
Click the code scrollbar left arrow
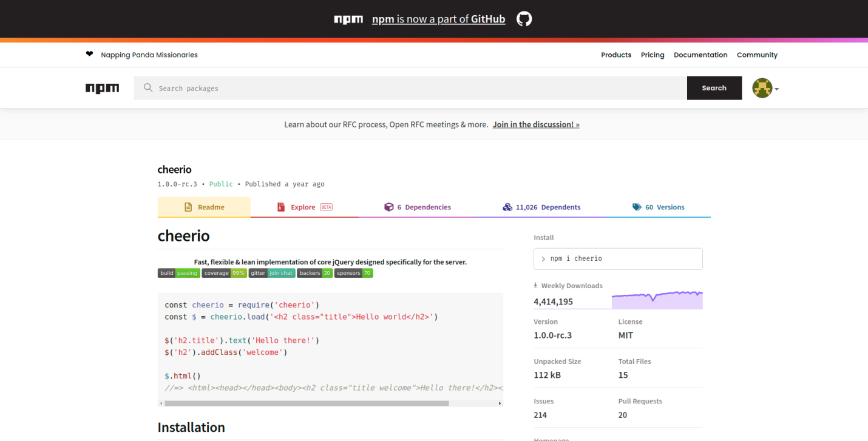(x=161, y=403)
